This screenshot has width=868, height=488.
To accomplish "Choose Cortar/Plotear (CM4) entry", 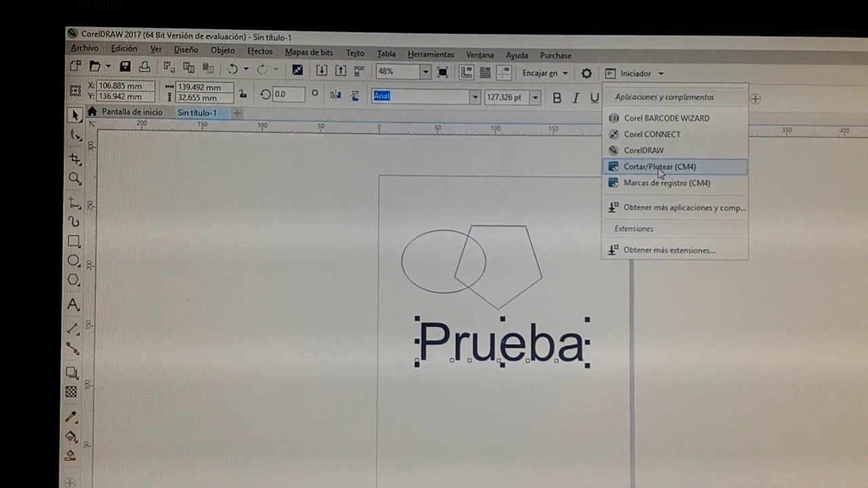I will pyautogui.click(x=675, y=167).
